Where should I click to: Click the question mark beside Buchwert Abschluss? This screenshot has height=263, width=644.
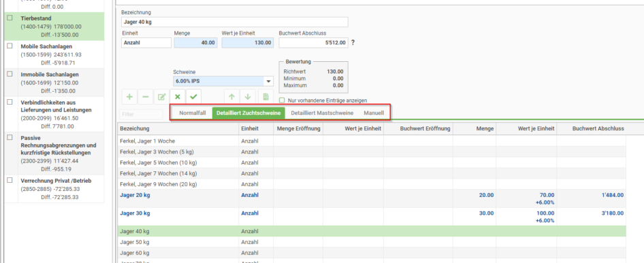(x=353, y=42)
